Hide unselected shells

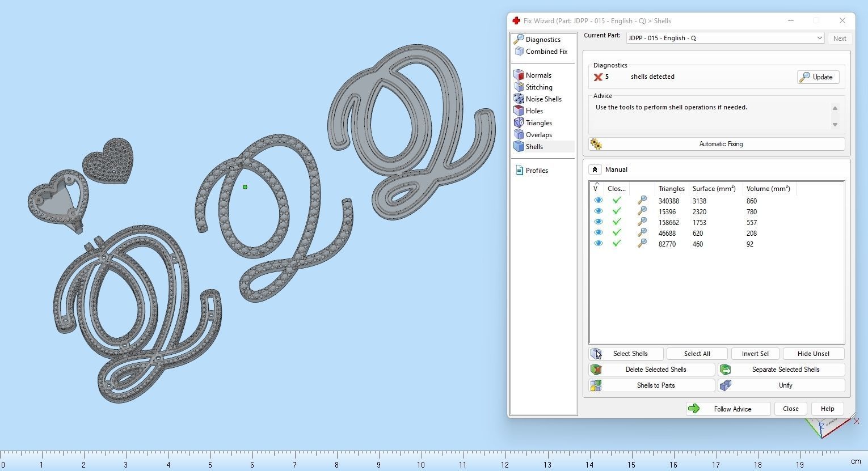pyautogui.click(x=813, y=354)
